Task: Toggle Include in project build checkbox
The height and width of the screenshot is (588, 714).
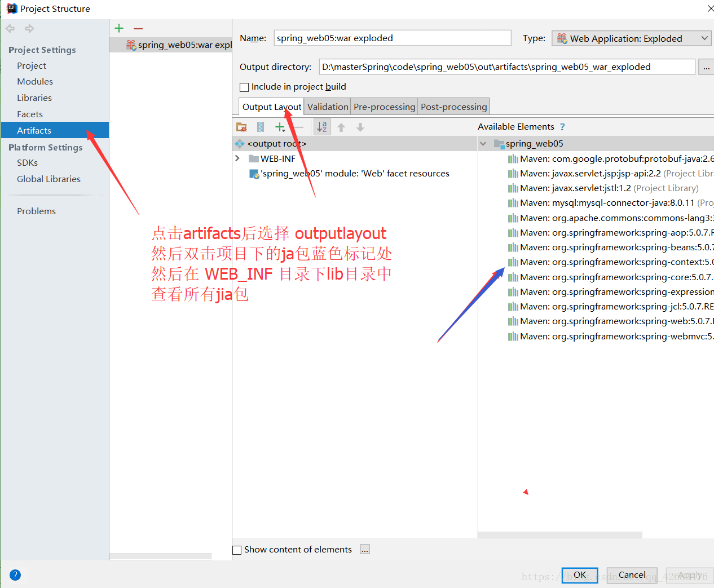Action: pos(244,87)
